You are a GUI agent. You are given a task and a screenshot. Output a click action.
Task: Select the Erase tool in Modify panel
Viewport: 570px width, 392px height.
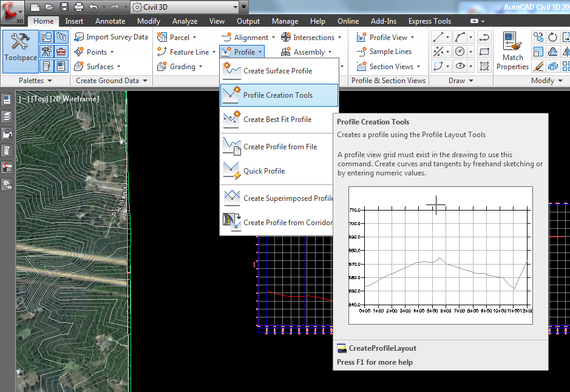coord(538,67)
